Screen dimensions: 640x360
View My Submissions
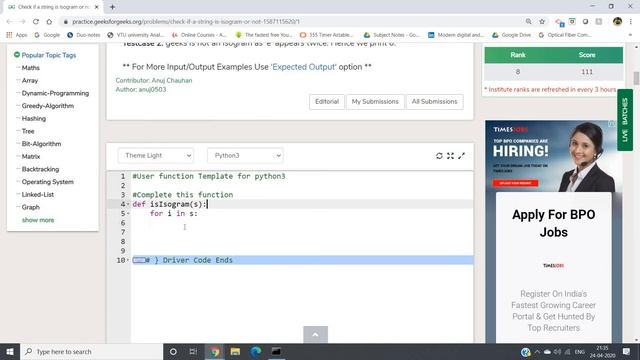(375, 102)
